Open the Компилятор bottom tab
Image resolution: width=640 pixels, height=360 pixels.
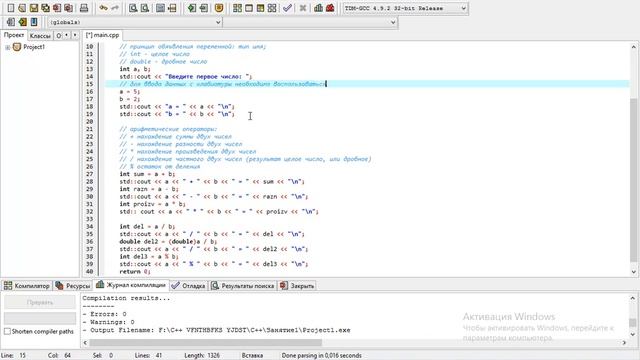27,286
